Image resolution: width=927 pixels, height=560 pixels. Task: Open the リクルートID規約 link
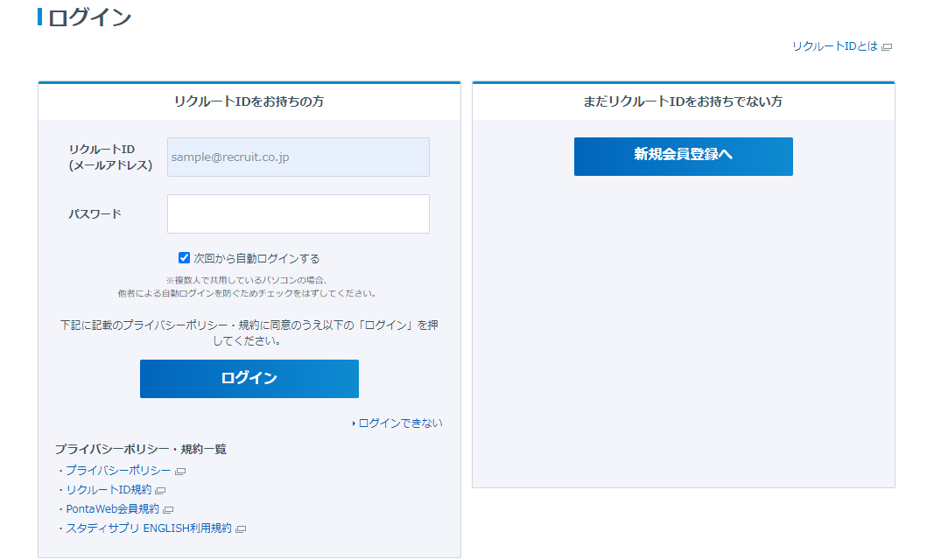click(x=109, y=490)
